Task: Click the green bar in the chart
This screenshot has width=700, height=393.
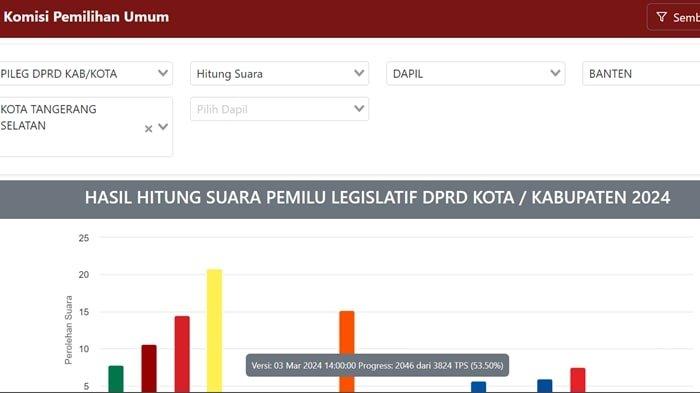Action: 116,379
